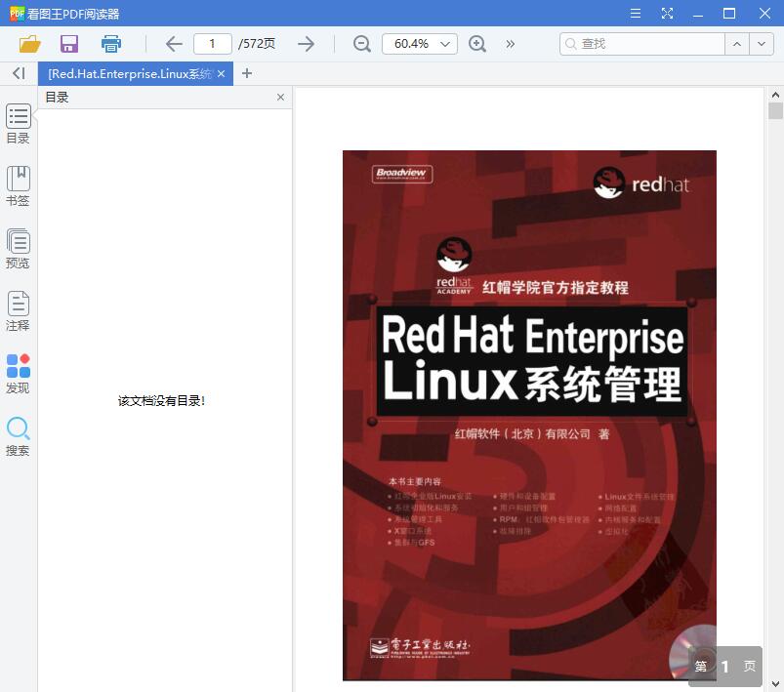Open the 书签 bookmarks sidebar
Viewport: 784px width, 692px height.
(x=18, y=186)
